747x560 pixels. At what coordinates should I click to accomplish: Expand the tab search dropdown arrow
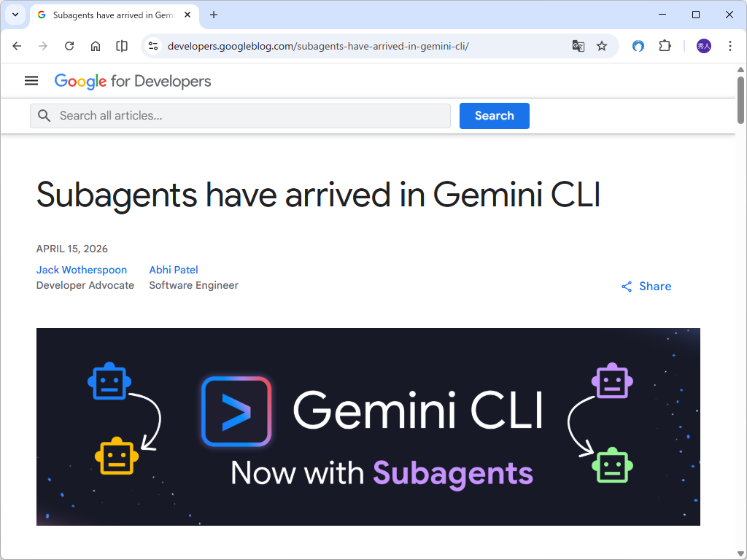coord(15,15)
